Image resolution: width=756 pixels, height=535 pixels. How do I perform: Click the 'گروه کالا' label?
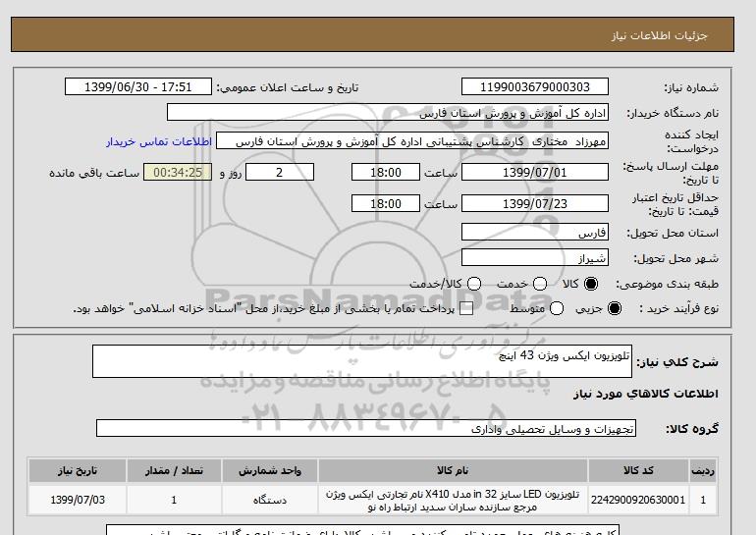[692, 428]
